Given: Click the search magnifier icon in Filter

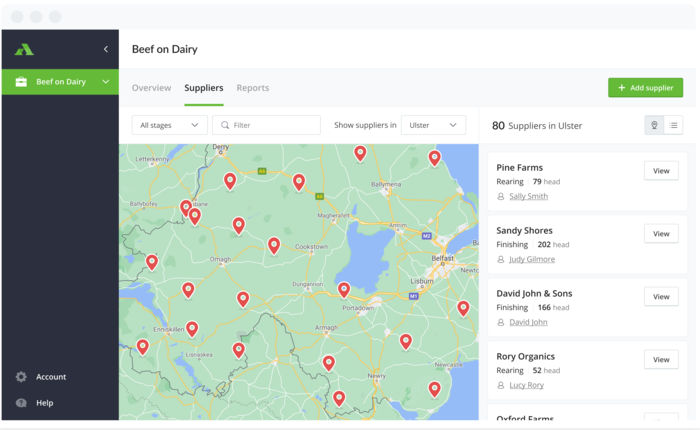Looking at the screenshot, I should click(x=225, y=125).
